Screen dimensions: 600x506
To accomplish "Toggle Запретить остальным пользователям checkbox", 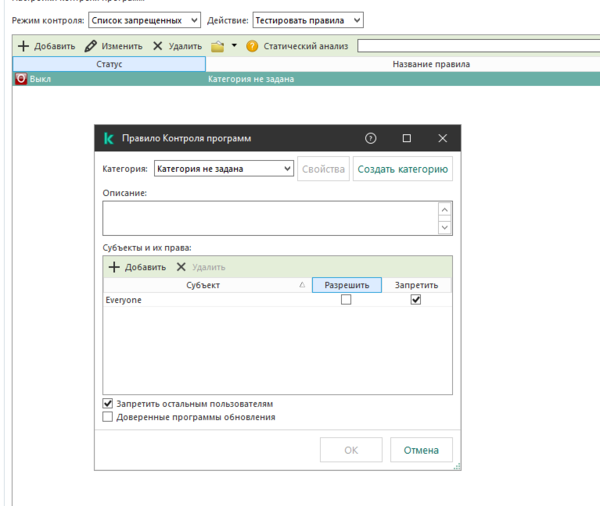I will (108, 403).
